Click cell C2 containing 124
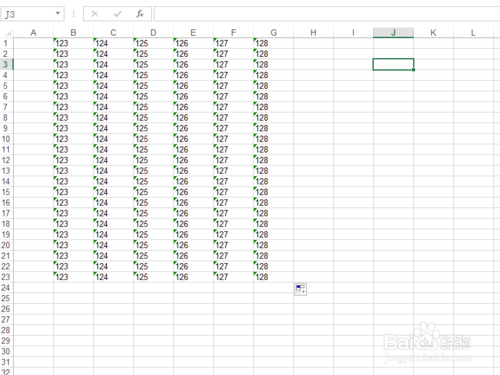The width and height of the screenshot is (500, 375). [x=113, y=54]
